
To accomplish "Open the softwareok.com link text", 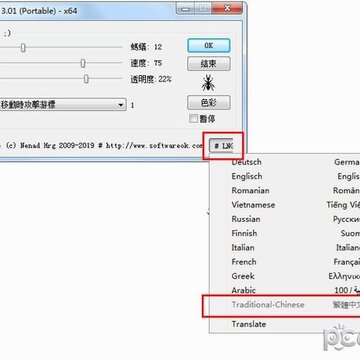I will (x=154, y=146).
